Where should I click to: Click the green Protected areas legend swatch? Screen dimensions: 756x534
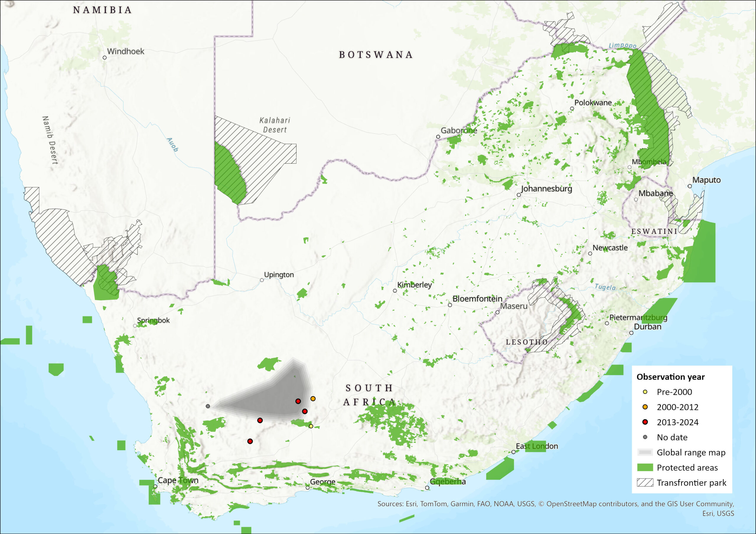click(645, 467)
